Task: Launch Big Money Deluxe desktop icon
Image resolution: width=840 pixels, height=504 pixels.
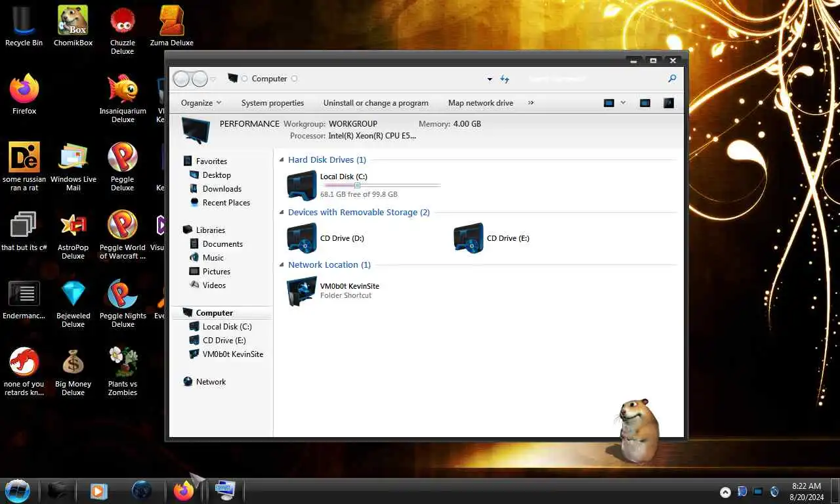Action: [x=73, y=371]
